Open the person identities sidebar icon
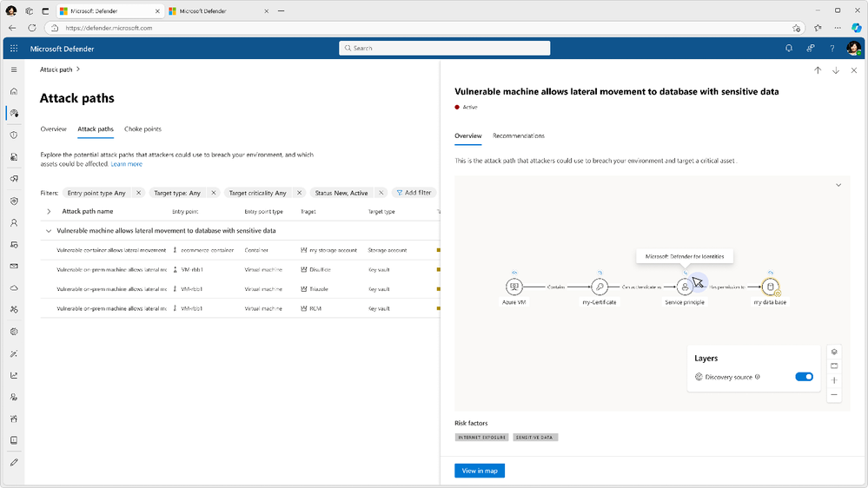 [x=14, y=222]
